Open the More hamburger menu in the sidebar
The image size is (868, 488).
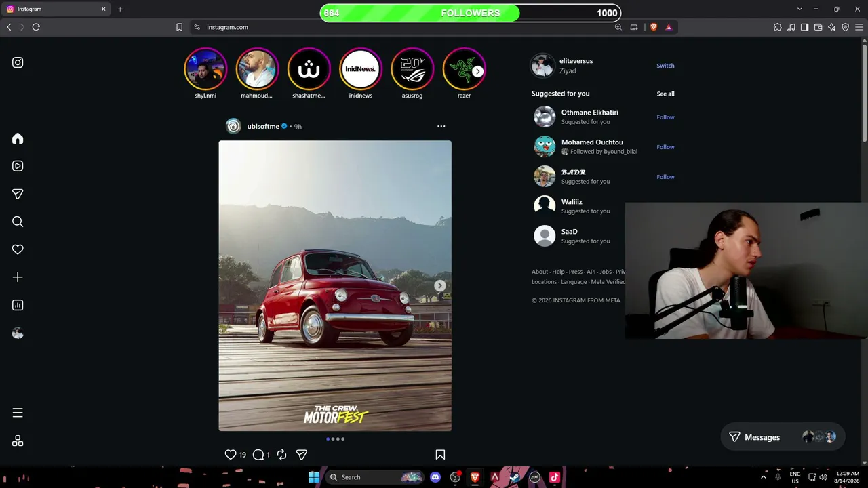[18, 413]
